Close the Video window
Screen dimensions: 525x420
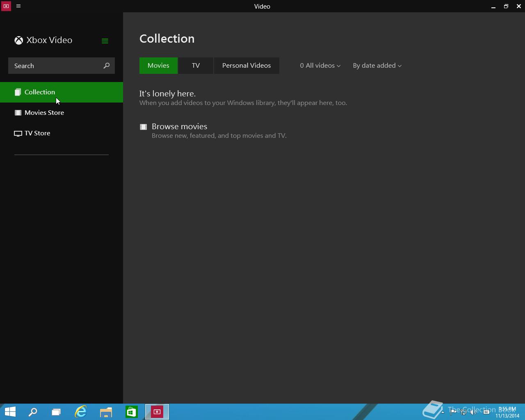click(519, 6)
